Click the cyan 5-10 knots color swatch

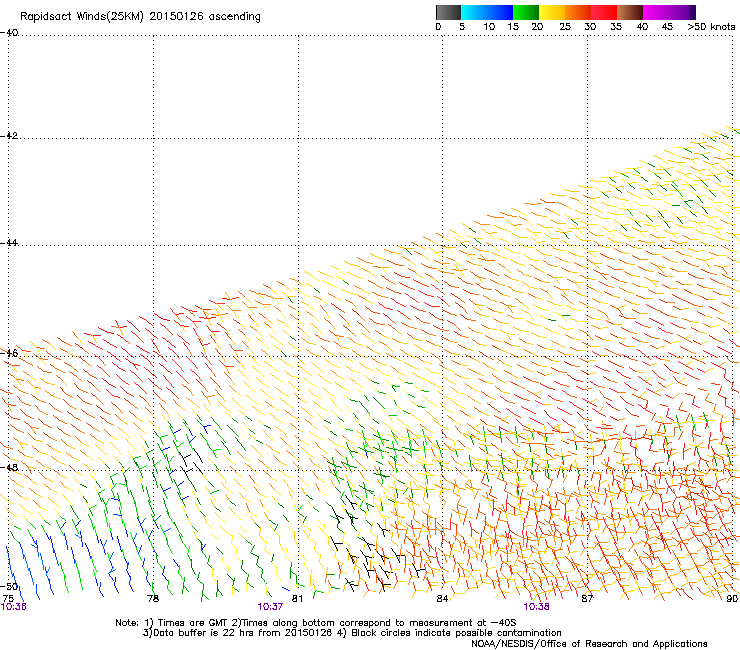coord(474,12)
